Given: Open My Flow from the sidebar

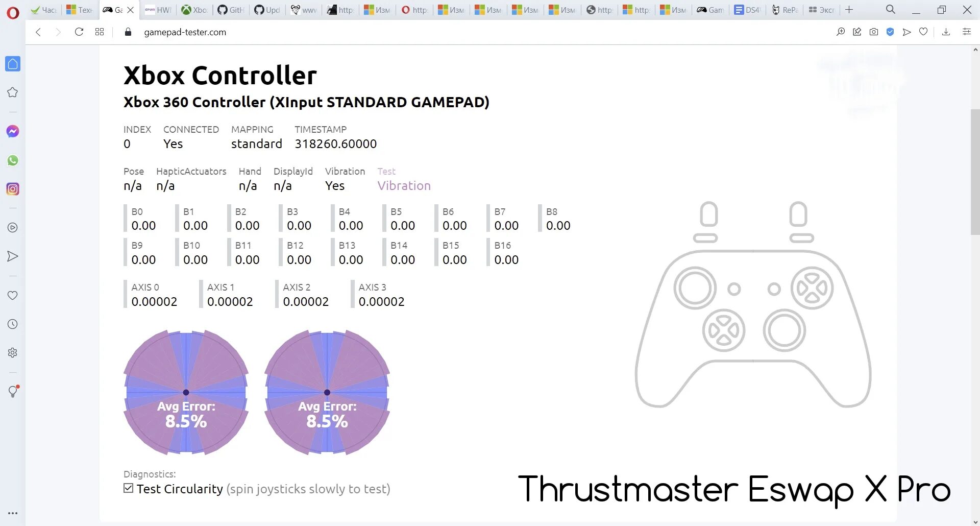Looking at the screenshot, I should [13, 256].
